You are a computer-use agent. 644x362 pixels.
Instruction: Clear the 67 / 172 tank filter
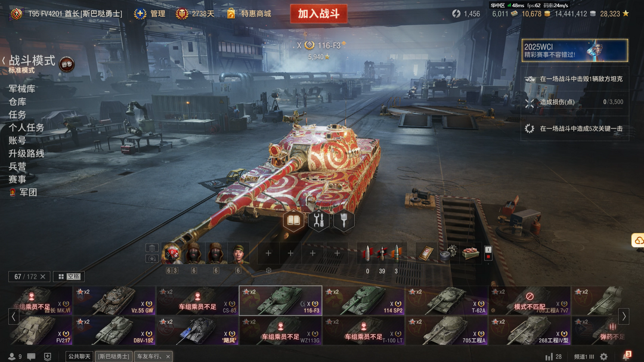click(43, 277)
